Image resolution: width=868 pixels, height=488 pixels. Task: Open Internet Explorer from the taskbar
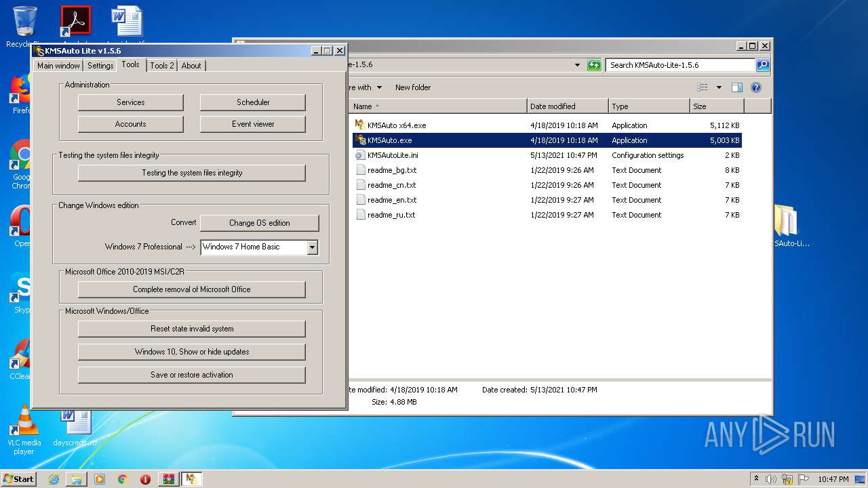coord(54,479)
